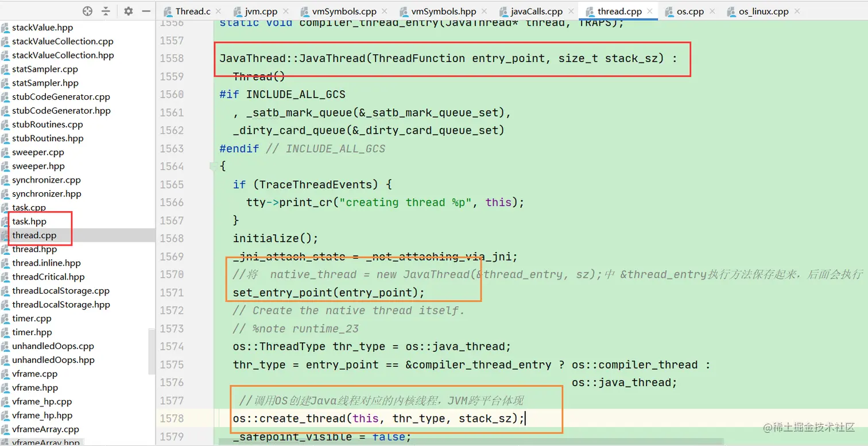Image resolution: width=868 pixels, height=446 pixels.
Task: Click 'set_entry_point(entry_point);' code line
Action: [x=328, y=293]
